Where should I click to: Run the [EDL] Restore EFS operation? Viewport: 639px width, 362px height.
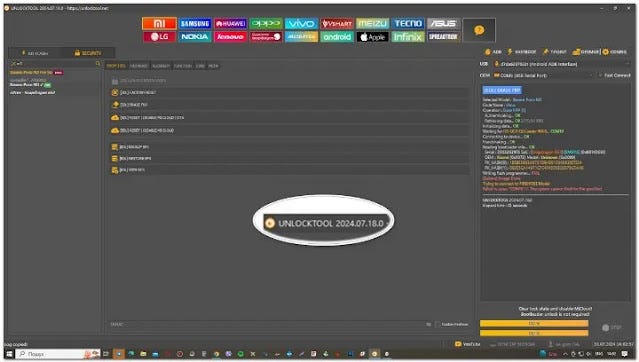coord(290,158)
